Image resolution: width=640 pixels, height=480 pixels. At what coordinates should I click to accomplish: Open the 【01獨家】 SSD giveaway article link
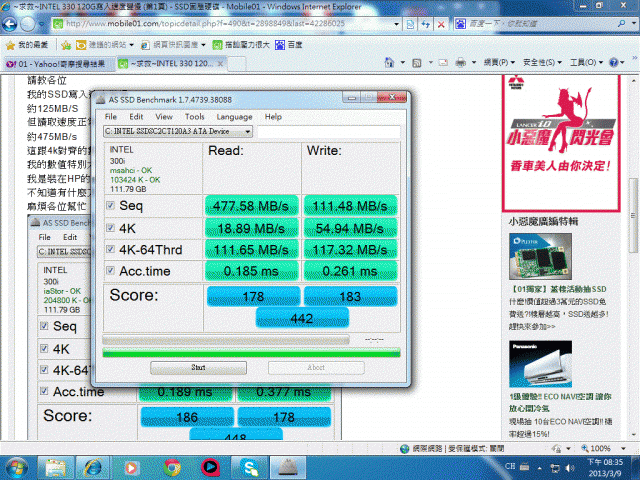coord(558,289)
